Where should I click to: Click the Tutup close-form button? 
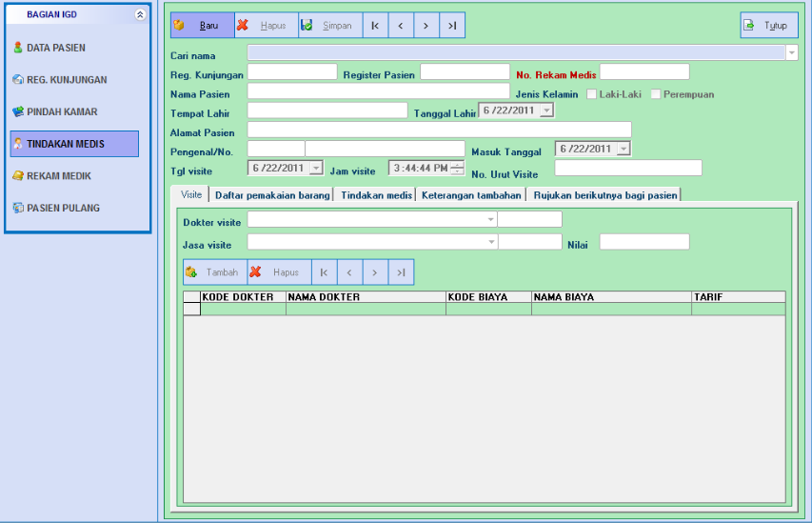click(x=769, y=26)
